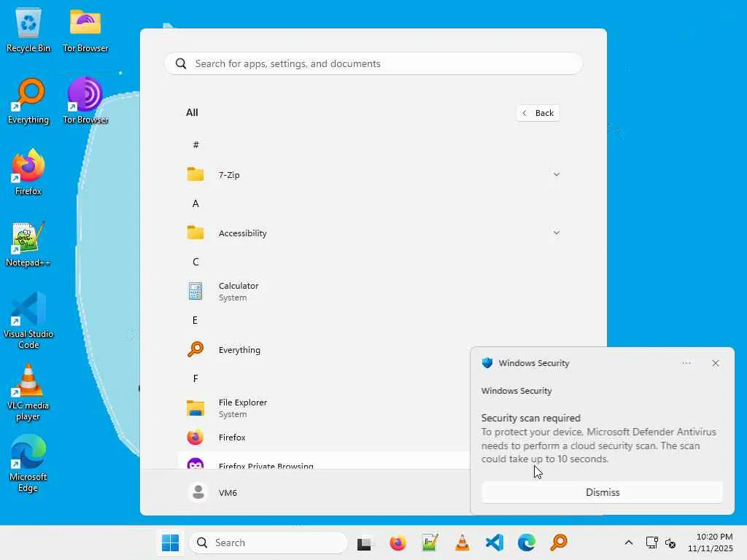Screen dimensions: 747x560
Task: Open the 7-Zip folder entry
Action: click(x=373, y=174)
